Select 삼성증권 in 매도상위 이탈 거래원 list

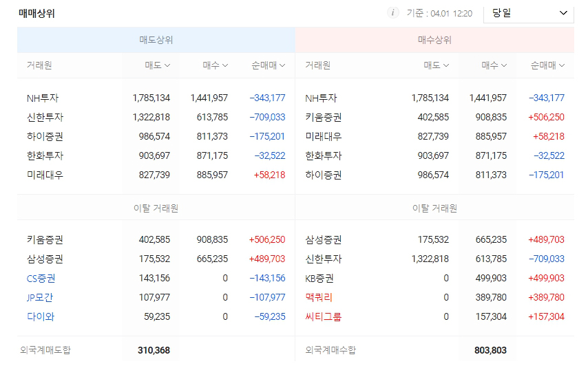[x=45, y=259]
